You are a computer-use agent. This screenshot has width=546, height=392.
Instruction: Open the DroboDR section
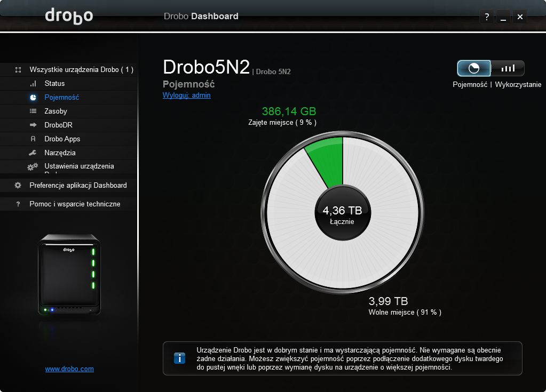point(69,125)
